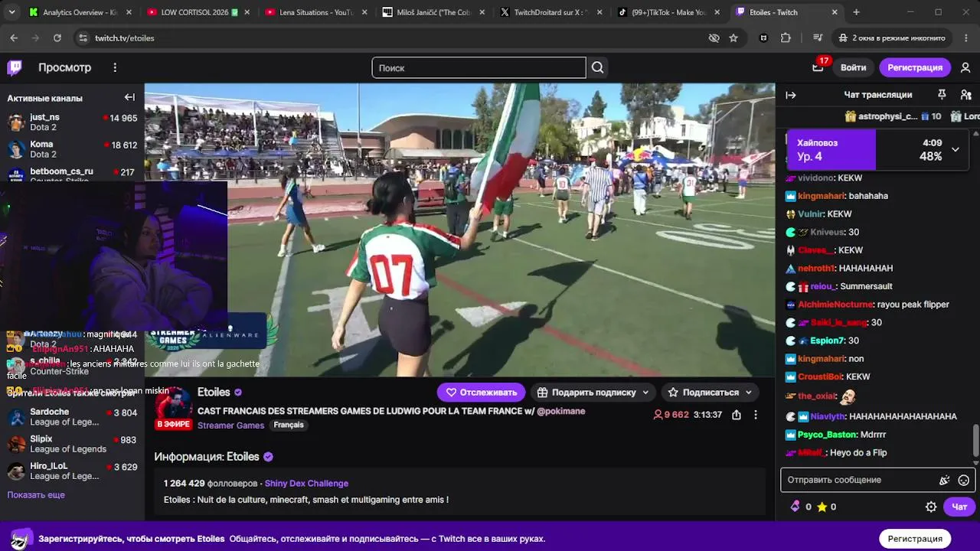Open the user account icon in Twitch header
980x551 pixels.
coord(965,67)
